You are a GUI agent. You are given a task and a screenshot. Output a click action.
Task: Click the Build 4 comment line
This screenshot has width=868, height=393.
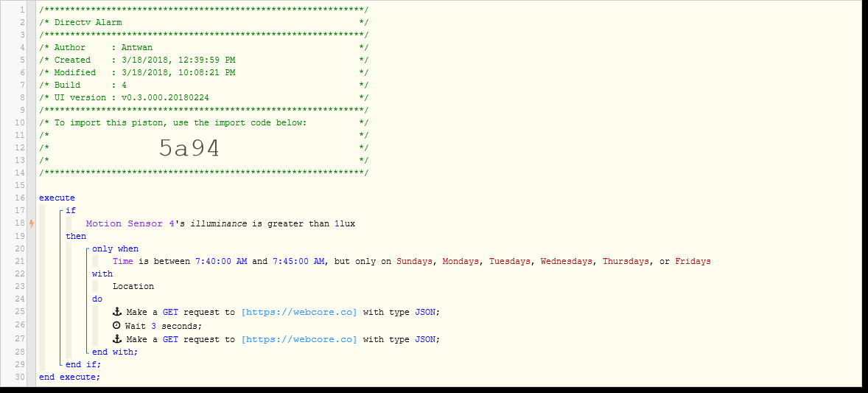tap(203, 86)
